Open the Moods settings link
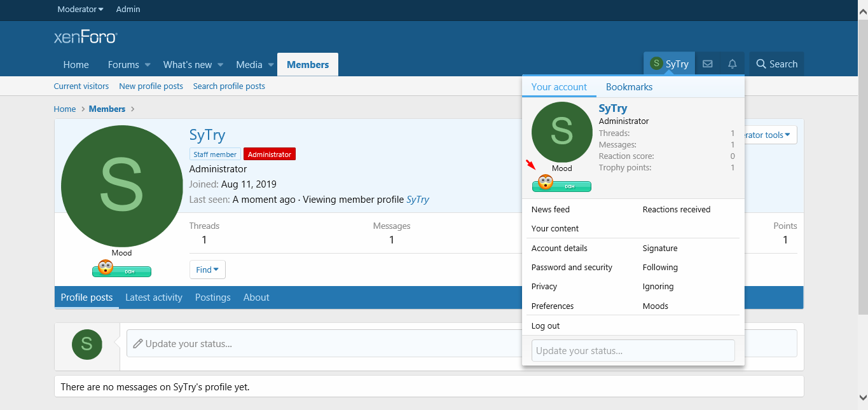This screenshot has width=868, height=410. point(655,306)
